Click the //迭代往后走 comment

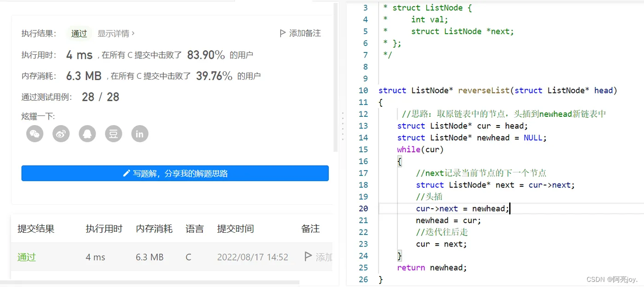point(442,232)
